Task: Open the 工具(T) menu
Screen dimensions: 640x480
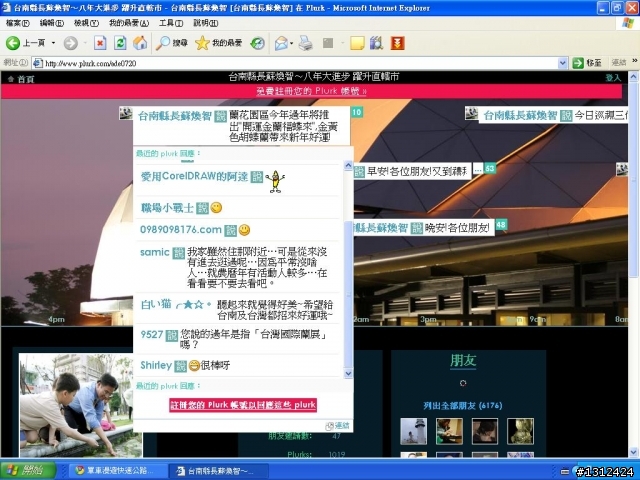Action: 171,23
